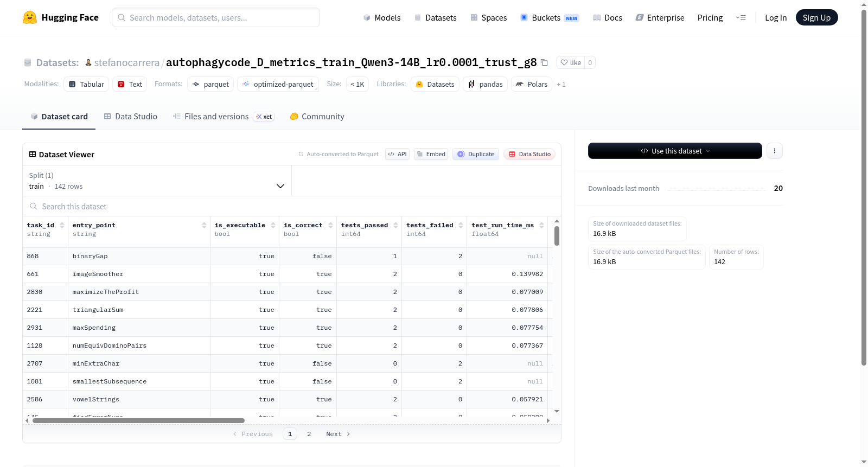Viewport: 868px width, 467px height.
Task: Click the Sign Up button
Action: tap(816, 17)
